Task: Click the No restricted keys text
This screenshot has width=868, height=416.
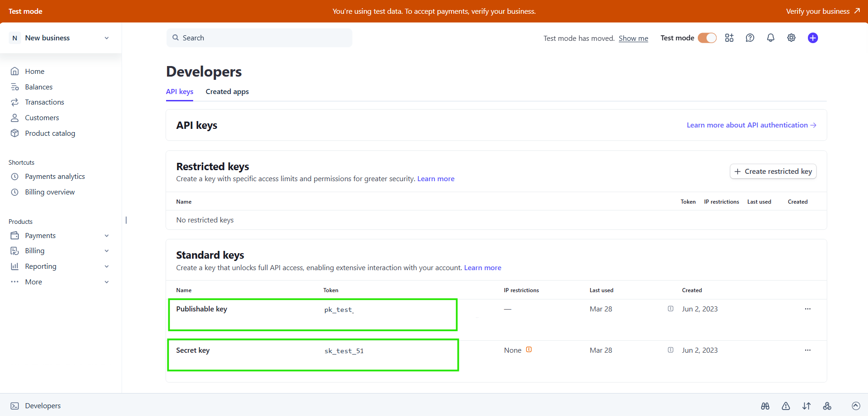Action: [x=205, y=220]
